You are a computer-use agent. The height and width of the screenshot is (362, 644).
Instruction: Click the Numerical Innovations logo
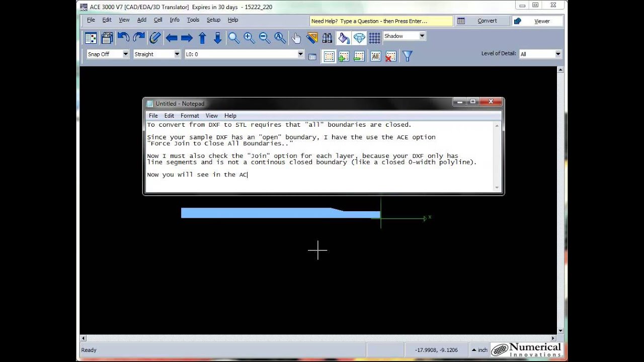pyautogui.click(x=527, y=350)
